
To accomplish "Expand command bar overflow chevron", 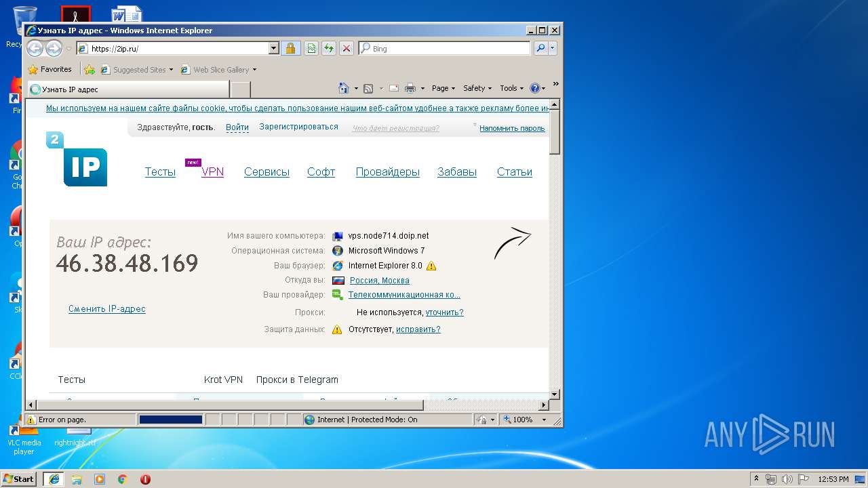I will click(556, 84).
